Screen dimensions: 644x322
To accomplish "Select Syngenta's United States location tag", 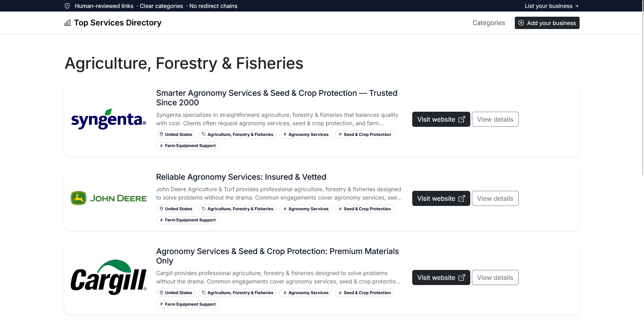I will click(x=176, y=134).
